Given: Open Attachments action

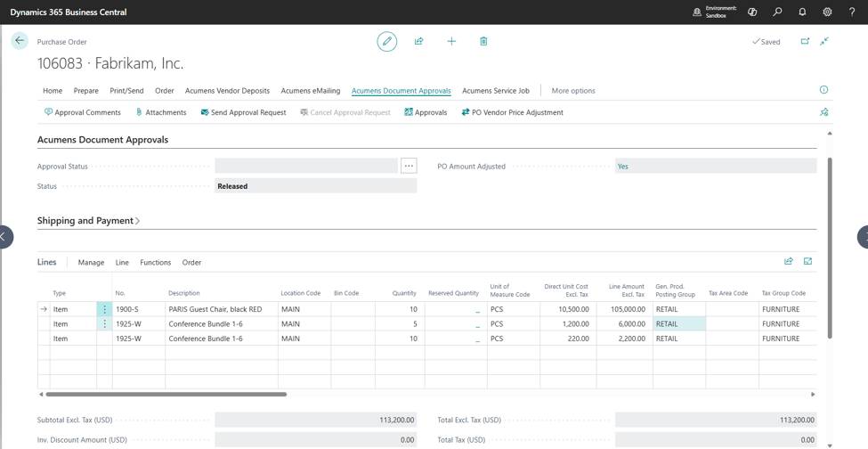Looking at the screenshot, I should point(160,112).
